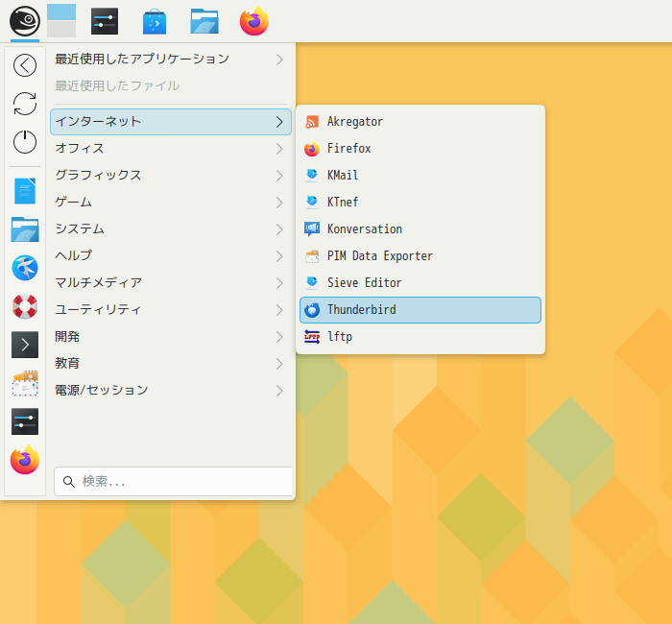The image size is (672, 624).
Task: Click the KMail icon in submenu
Action: 312,176
